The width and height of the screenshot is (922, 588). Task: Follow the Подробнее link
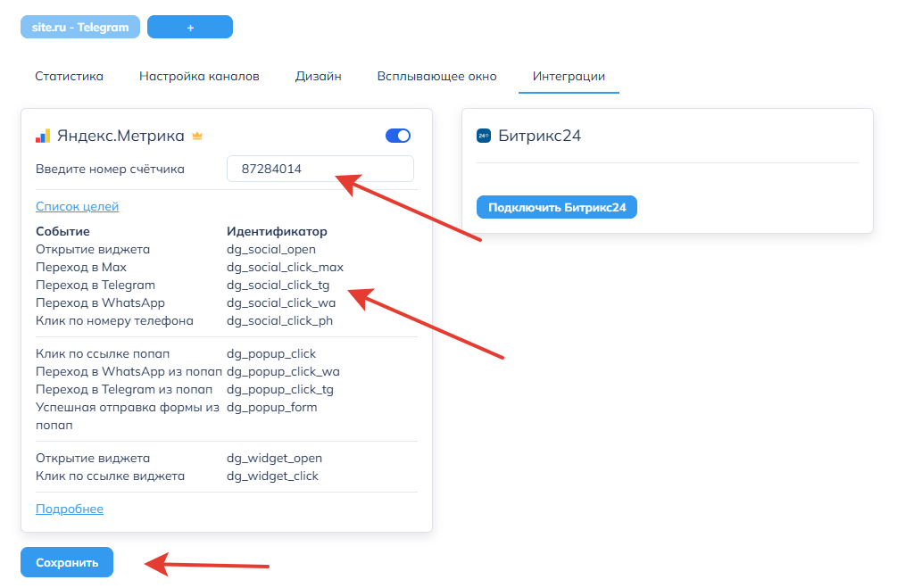tap(70, 509)
